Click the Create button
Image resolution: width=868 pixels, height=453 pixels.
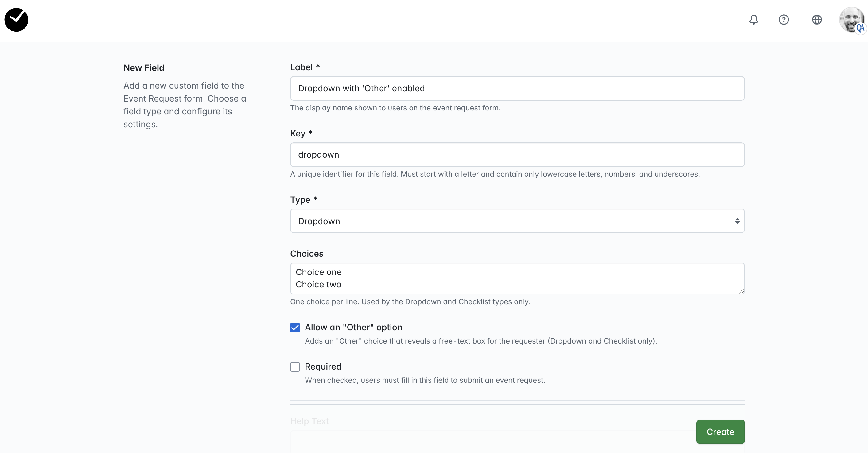pyautogui.click(x=720, y=432)
